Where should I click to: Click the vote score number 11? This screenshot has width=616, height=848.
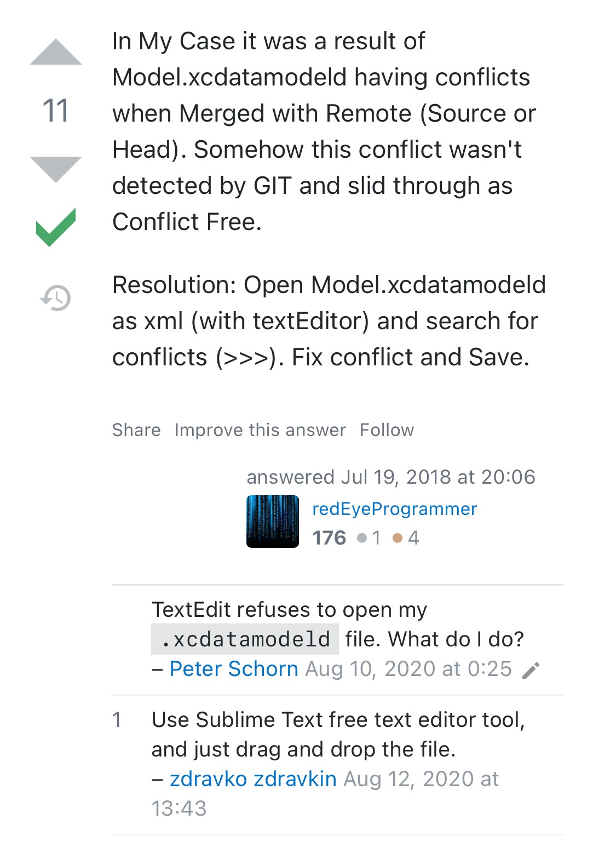pos(55,111)
